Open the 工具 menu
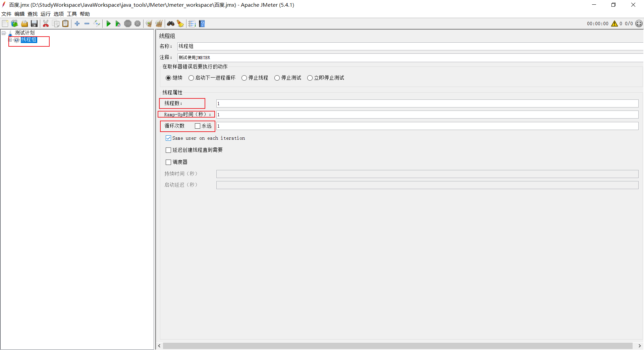This screenshot has width=644, height=350. point(72,14)
